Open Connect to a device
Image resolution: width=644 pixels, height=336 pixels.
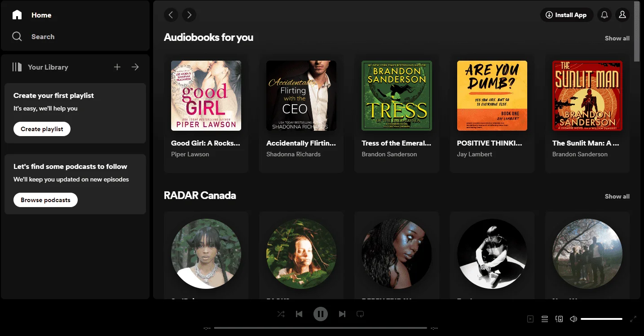559,319
